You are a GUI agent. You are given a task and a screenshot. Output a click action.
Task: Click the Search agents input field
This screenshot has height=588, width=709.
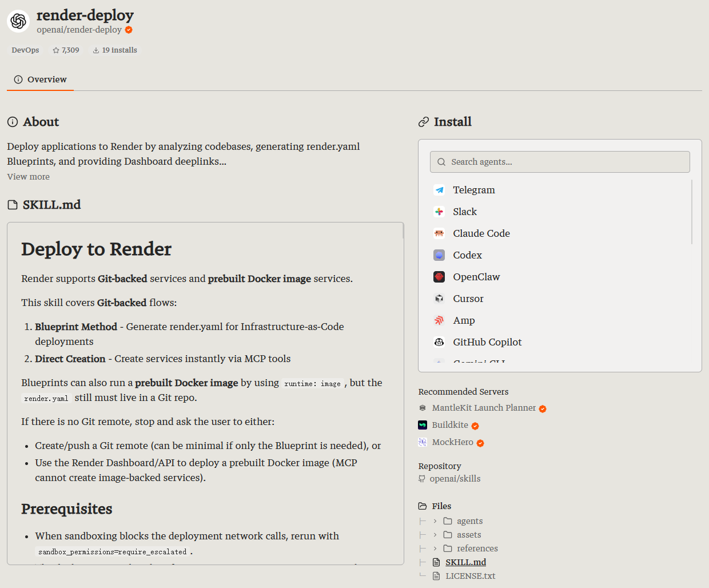click(x=560, y=162)
